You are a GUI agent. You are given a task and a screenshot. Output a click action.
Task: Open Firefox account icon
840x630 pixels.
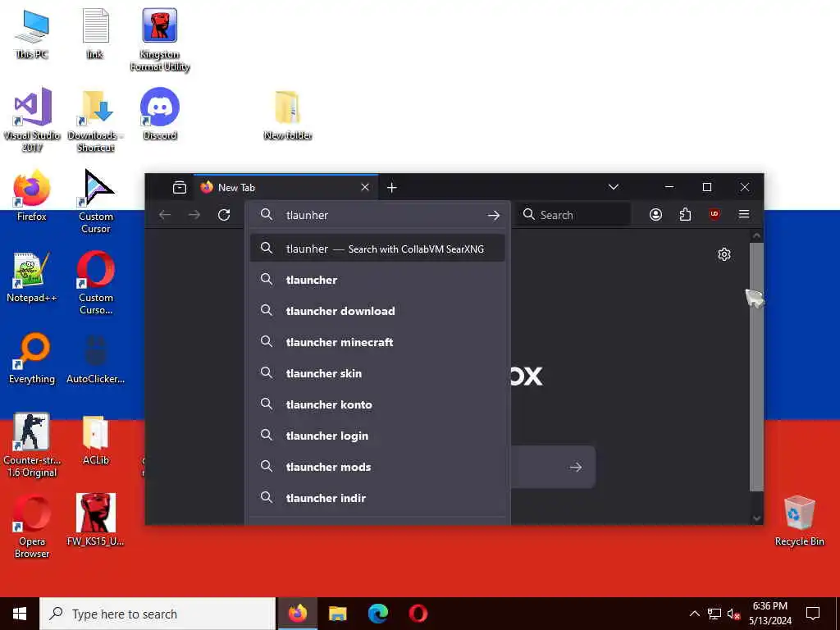pos(655,215)
